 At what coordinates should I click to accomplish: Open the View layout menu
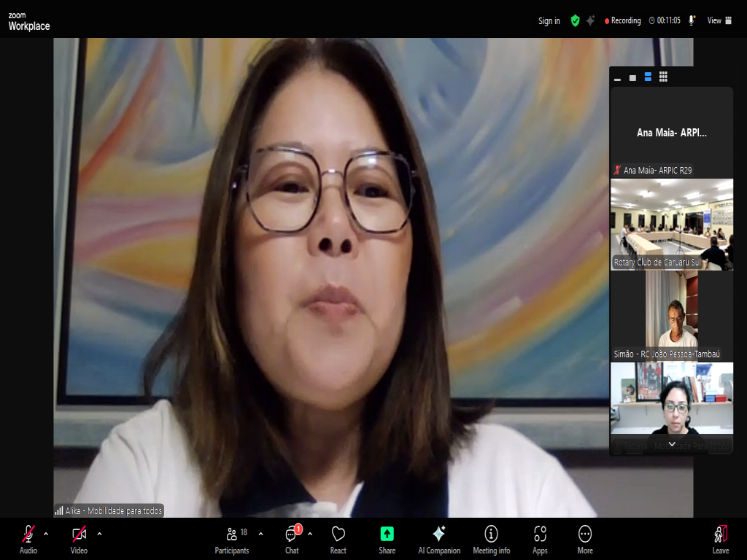coord(716,20)
